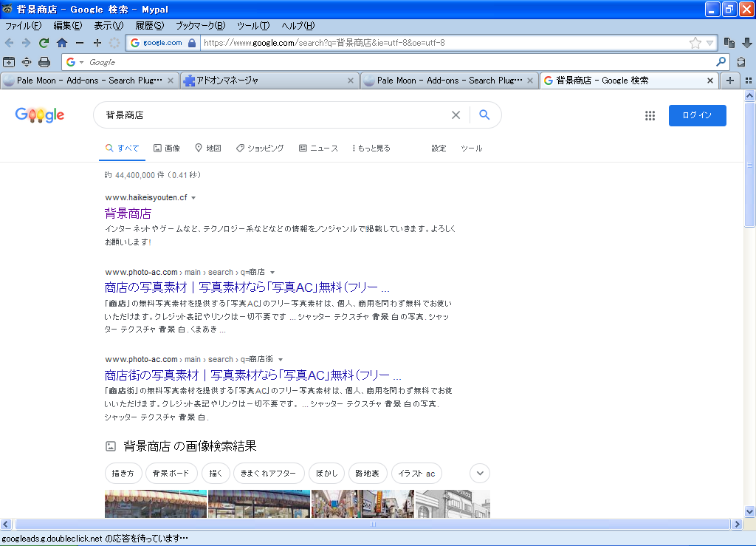This screenshot has width=756, height=546.
Task: Click the fullscreen toggle icon beside printer
Action: point(27,62)
